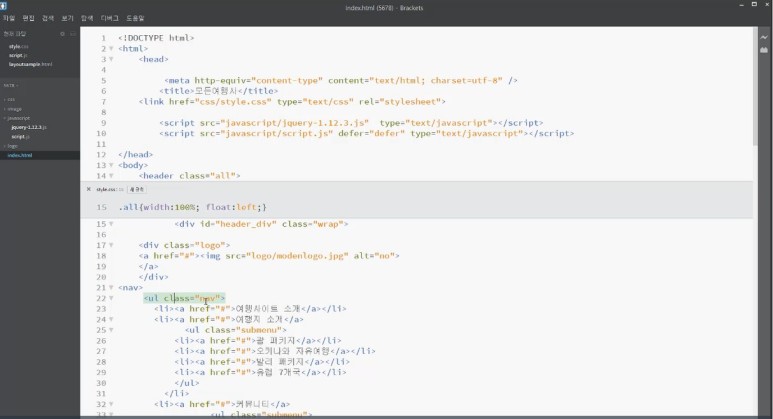773x419 pixels.
Task: Click the </div> tag on line 20
Action: tap(153, 277)
